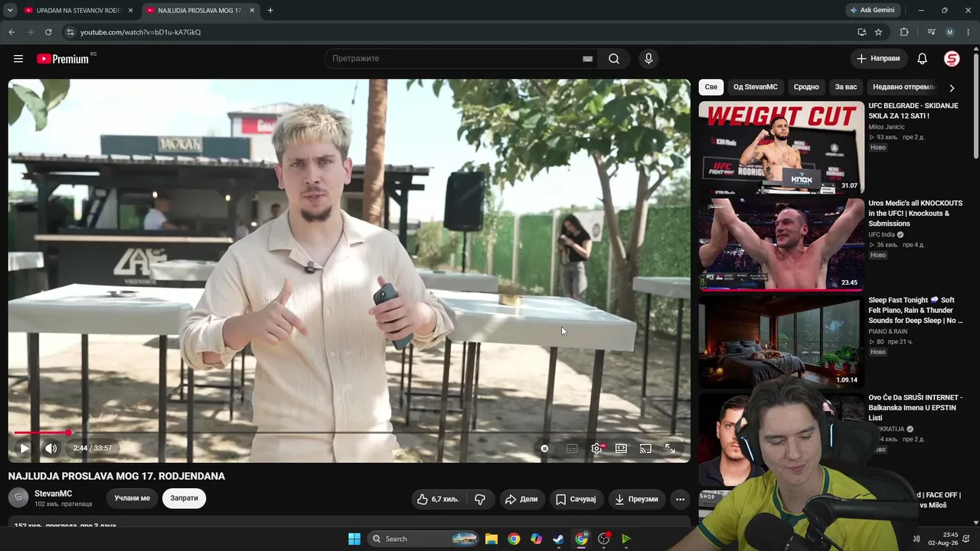Select the Од StevanMC filter chip

(x=756, y=87)
